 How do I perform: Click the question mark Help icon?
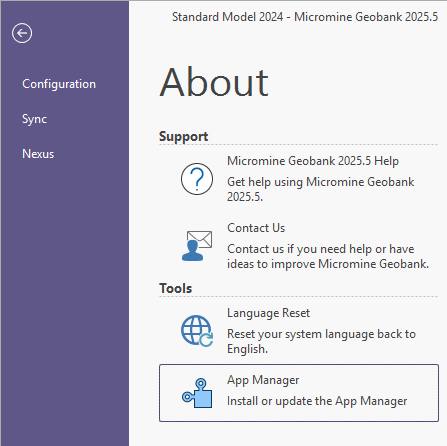click(x=197, y=179)
